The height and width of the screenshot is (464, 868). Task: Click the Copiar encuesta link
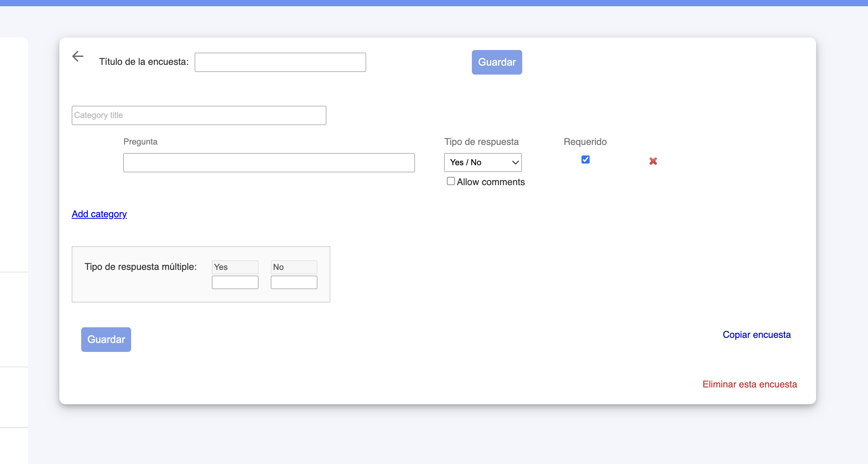click(x=756, y=335)
